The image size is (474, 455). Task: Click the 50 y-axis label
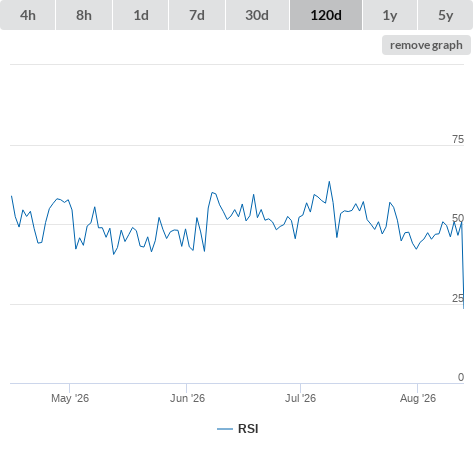click(x=458, y=218)
